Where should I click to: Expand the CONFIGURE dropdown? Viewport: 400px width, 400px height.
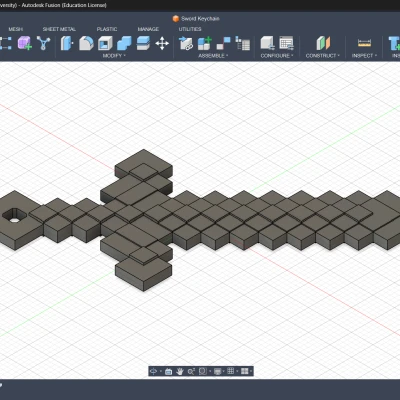click(277, 56)
